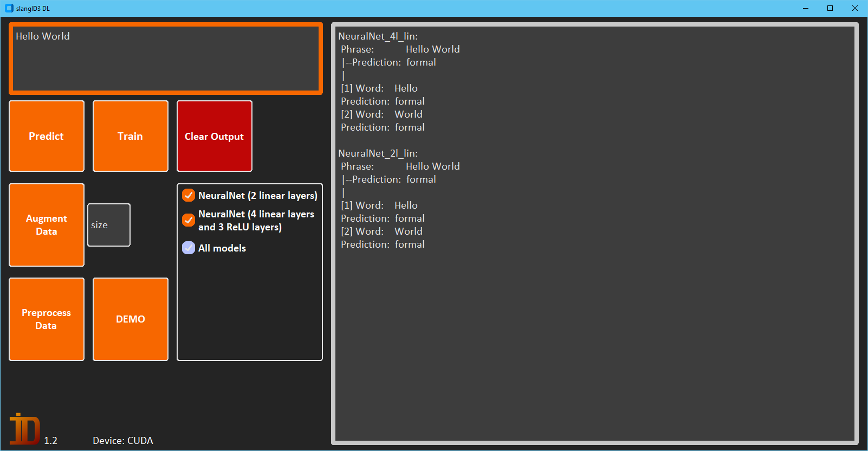Viewport: 868px width, 451px height.
Task: Maximize the slangID3 DL window
Action: tap(830, 8)
